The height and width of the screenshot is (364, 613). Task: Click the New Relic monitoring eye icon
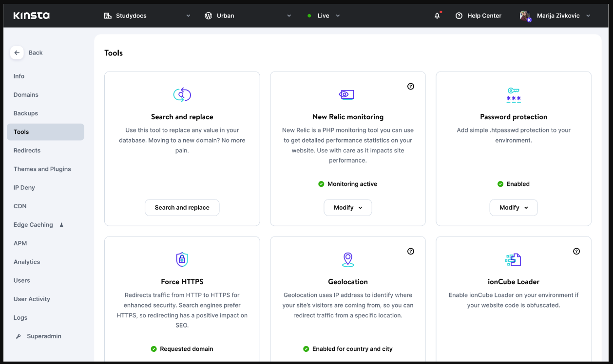pos(347,94)
